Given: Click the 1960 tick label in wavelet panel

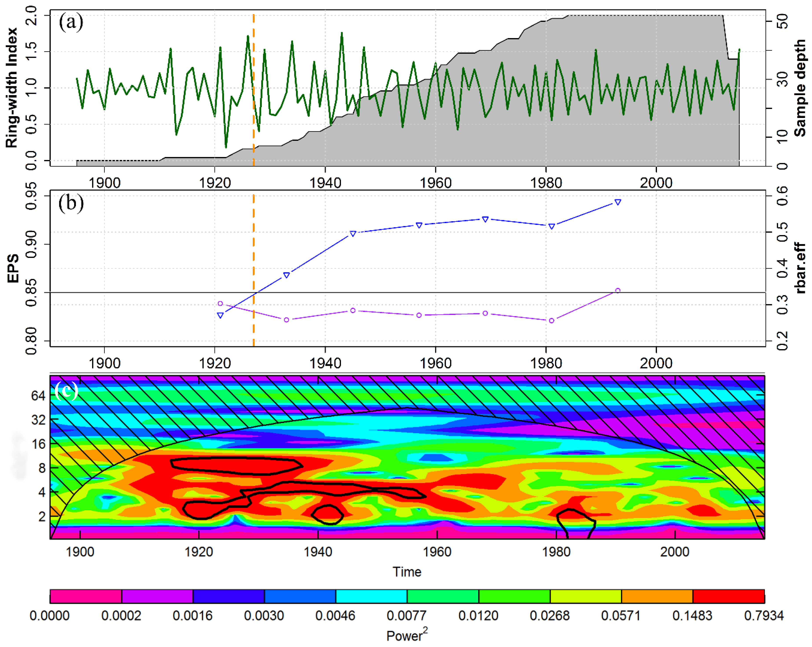Looking at the screenshot, I should [x=437, y=552].
